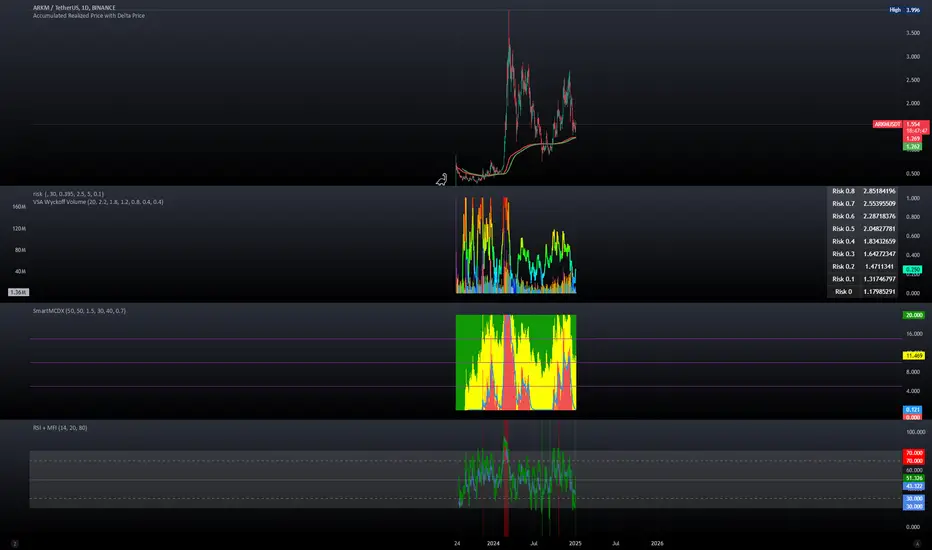932x550 pixels.
Task: Click the green 51.326 RSI value label
Action: coord(914,478)
